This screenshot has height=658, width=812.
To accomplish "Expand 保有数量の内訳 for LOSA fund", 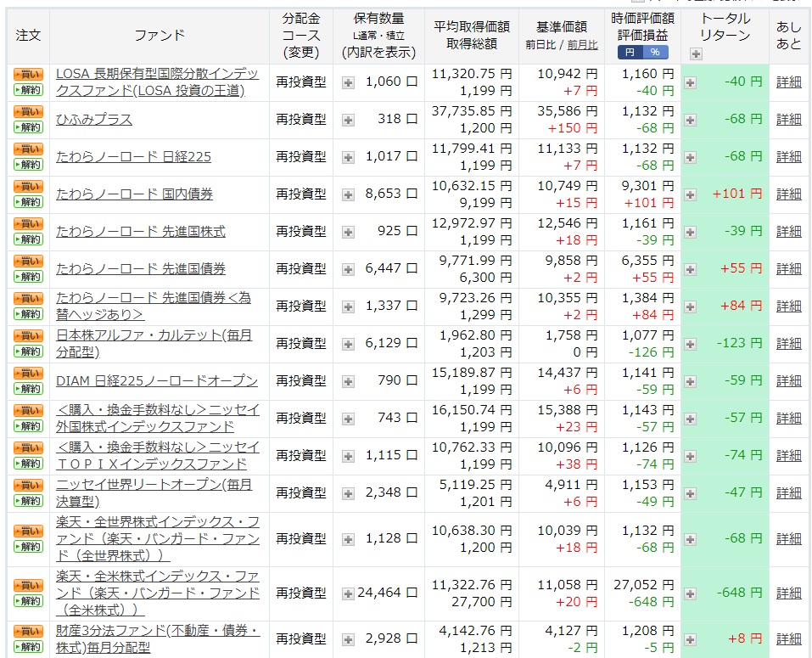I will pyautogui.click(x=349, y=82).
